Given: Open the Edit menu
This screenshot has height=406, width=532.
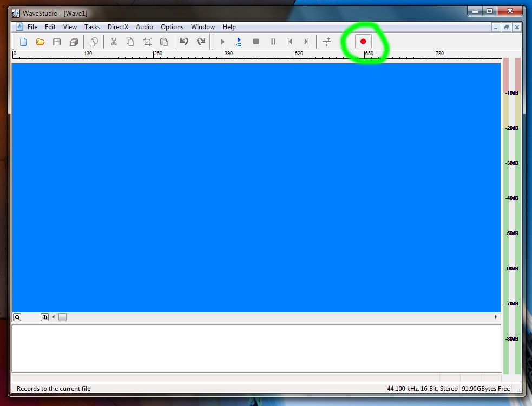Looking at the screenshot, I should pyautogui.click(x=50, y=27).
